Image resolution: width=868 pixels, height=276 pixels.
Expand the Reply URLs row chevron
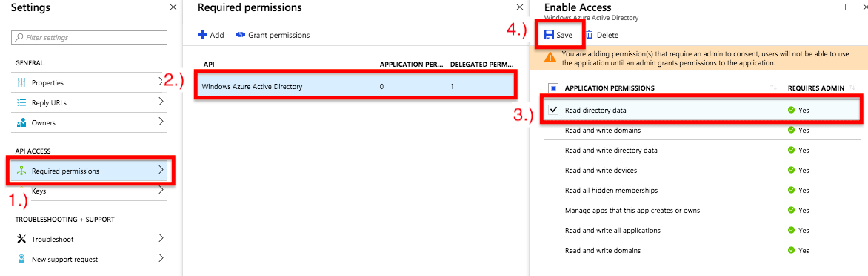(161, 102)
